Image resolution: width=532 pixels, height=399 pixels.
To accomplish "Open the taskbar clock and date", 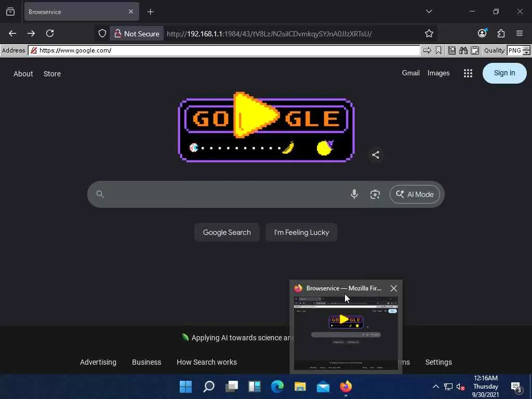I will click(x=486, y=387).
